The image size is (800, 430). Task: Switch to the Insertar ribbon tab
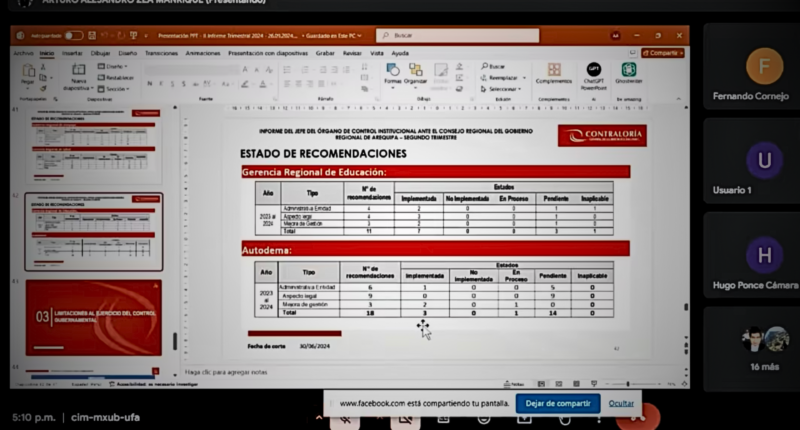[72, 53]
